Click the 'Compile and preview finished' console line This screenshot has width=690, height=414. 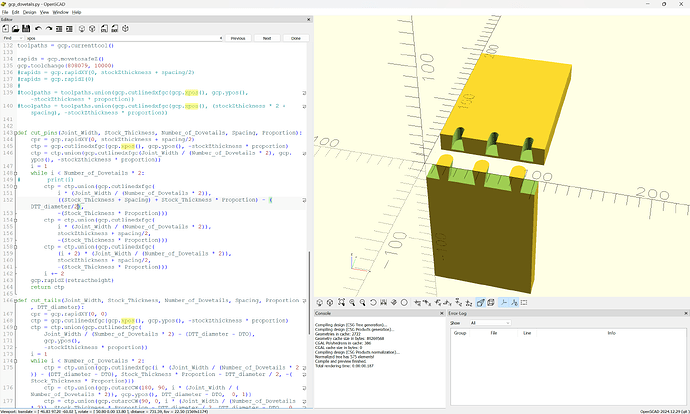(x=341, y=361)
